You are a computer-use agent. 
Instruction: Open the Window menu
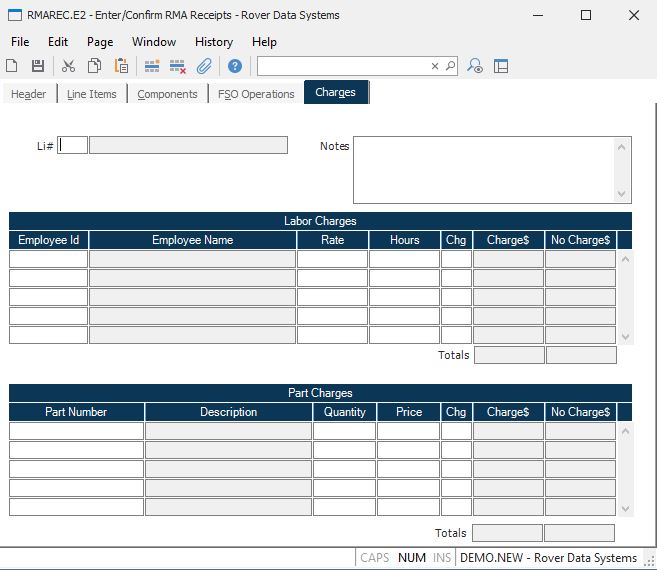point(154,42)
